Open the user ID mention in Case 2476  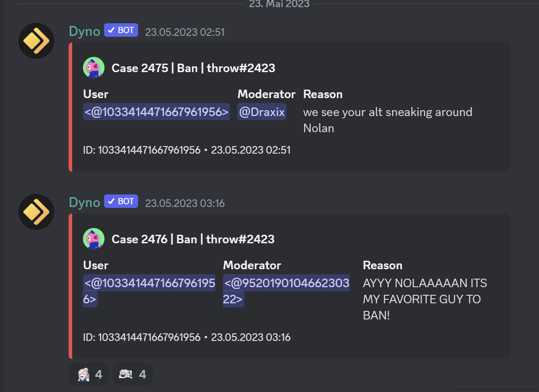(x=149, y=291)
